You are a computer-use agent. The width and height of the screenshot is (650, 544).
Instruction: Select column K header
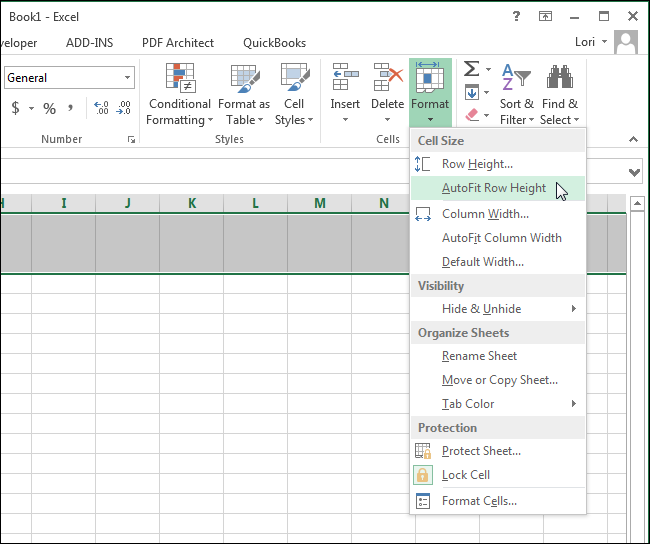pyautogui.click(x=191, y=204)
